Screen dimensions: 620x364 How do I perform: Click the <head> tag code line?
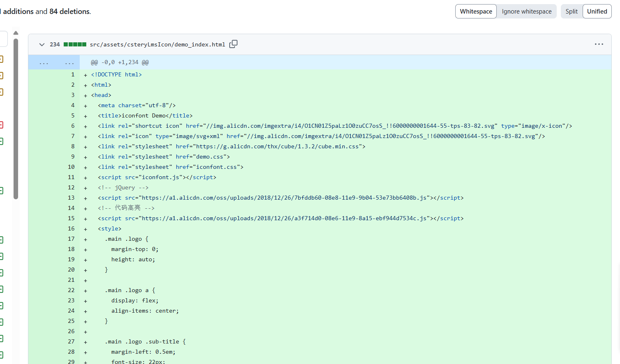(x=101, y=95)
